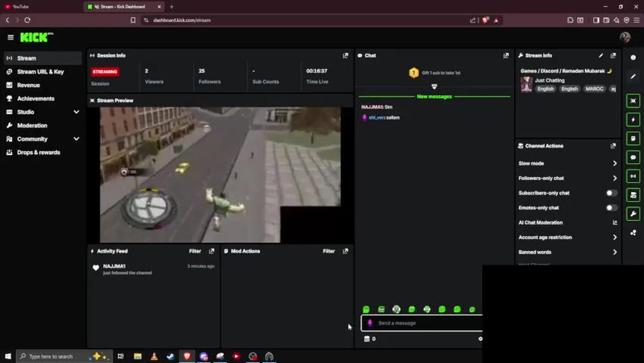Click the chat bubble icon in right rail
Screen dimensions: 644x363
[x=633, y=157]
